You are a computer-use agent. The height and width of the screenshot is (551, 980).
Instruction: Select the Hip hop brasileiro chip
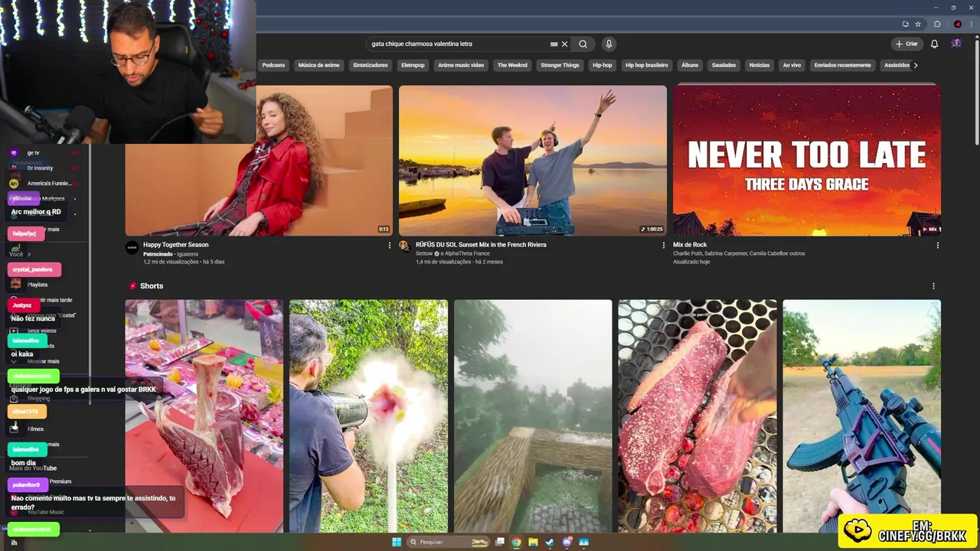tap(647, 65)
